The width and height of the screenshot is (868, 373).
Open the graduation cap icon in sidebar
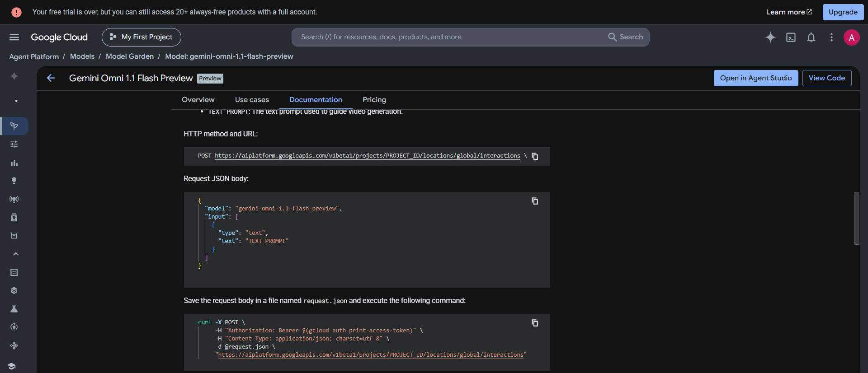click(12, 366)
